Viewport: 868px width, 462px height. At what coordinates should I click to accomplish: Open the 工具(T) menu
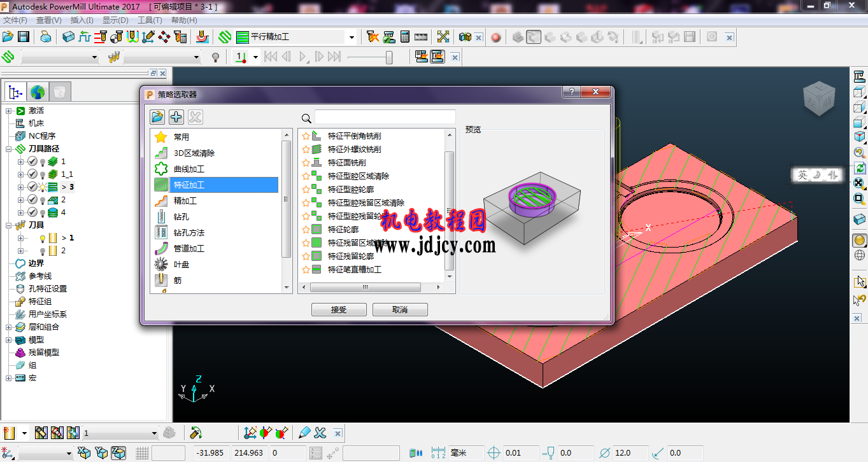point(150,20)
